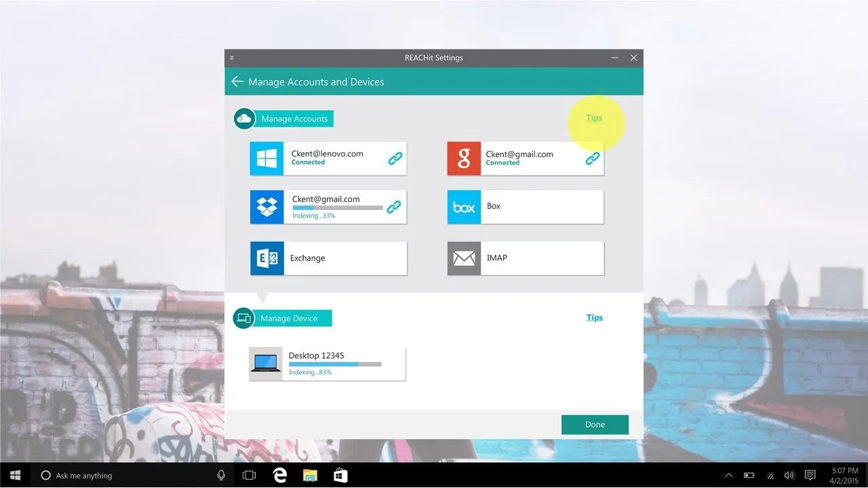This screenshot has height=488, width=868.
Task: Click the link icon for Ckent@lenovo.com
Action: pyautogui.click(x=395, y=159)
